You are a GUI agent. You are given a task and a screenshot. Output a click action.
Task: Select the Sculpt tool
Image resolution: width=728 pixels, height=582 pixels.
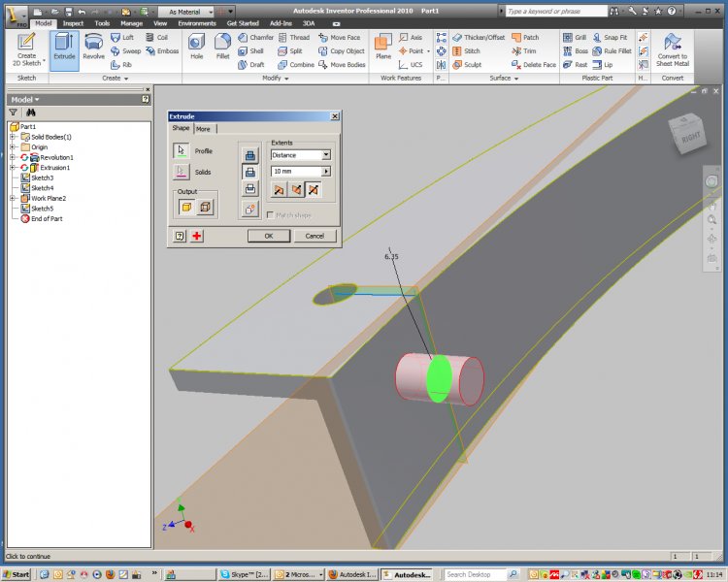click(467, 65)
